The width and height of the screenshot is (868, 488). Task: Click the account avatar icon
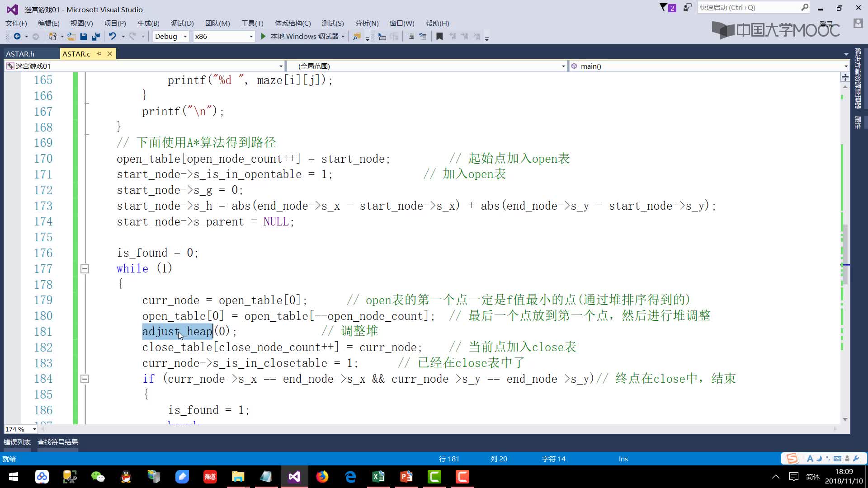click(858, 23)
